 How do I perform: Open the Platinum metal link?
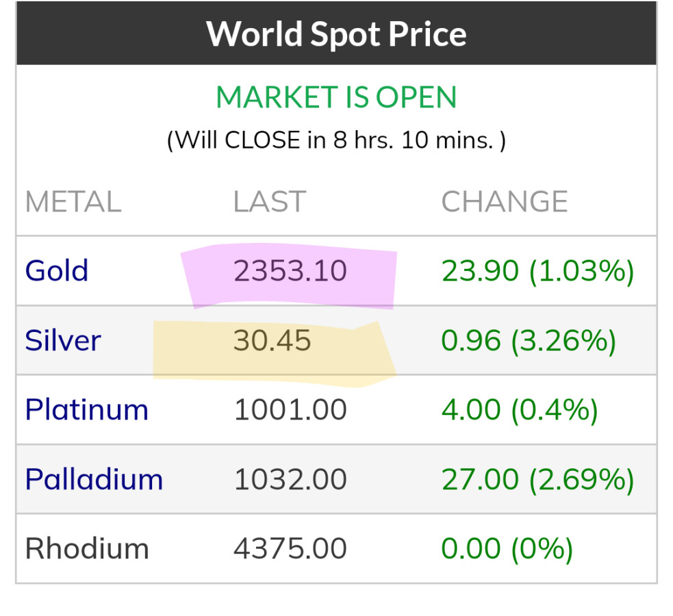coord(87,410)
